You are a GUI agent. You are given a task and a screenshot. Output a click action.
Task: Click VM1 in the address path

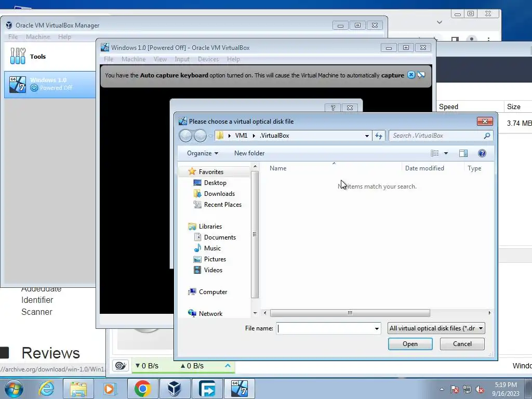(241, 136)
